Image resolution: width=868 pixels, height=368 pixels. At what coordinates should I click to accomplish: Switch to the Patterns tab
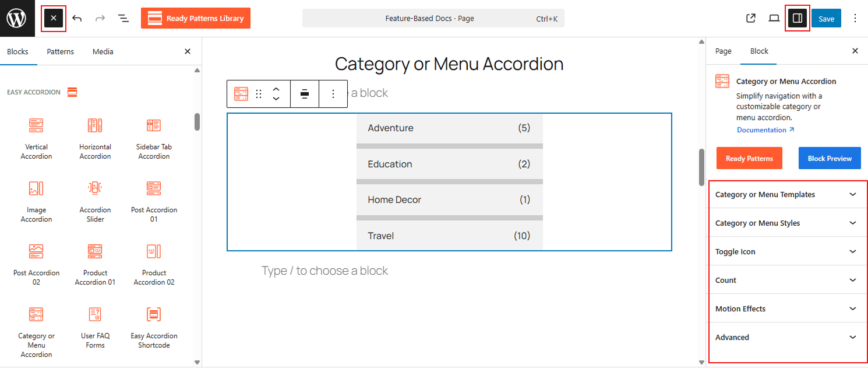coord(60,51)
